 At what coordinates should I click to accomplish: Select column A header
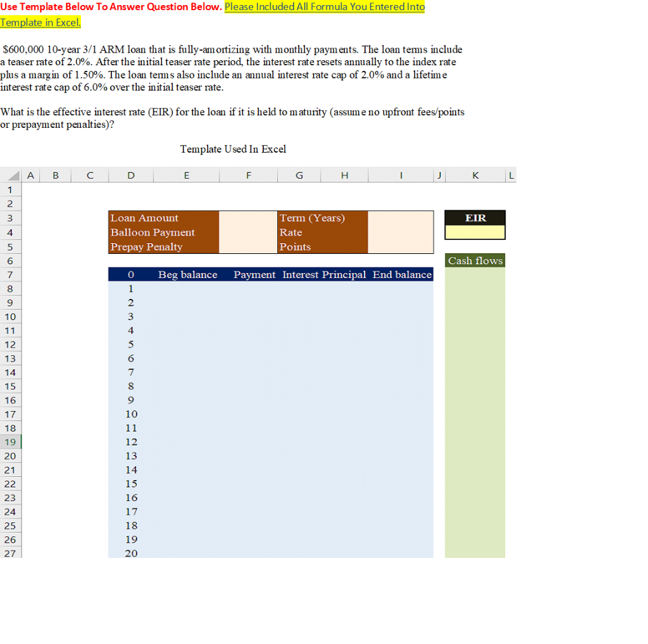[x=30, y=175]
